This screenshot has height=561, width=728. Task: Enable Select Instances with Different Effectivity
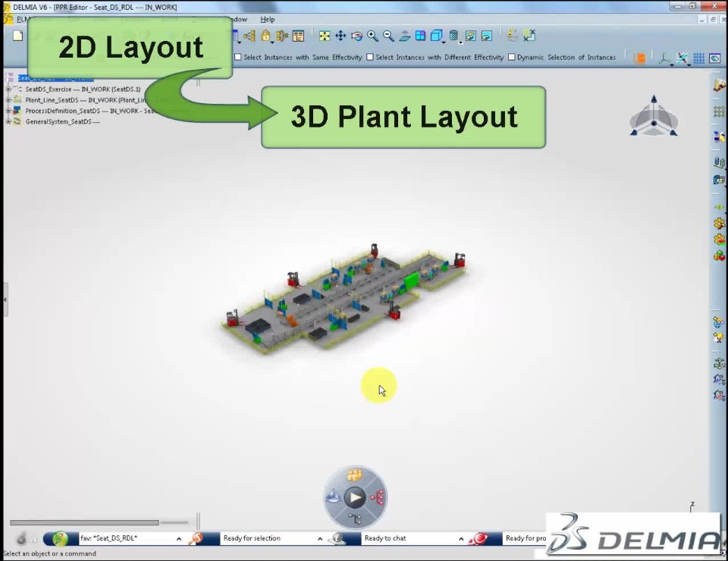click(370, 57)
